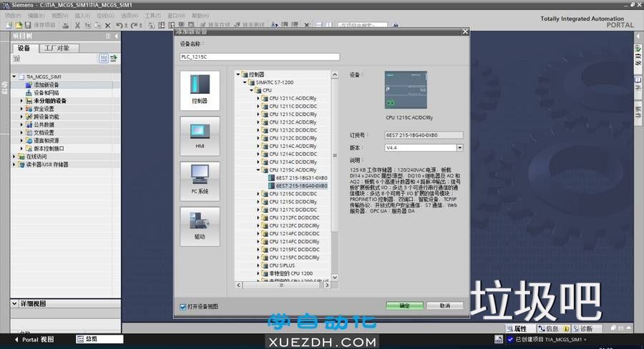Expand CPU 1217C DC/DC/DC node

coord(258,210)
